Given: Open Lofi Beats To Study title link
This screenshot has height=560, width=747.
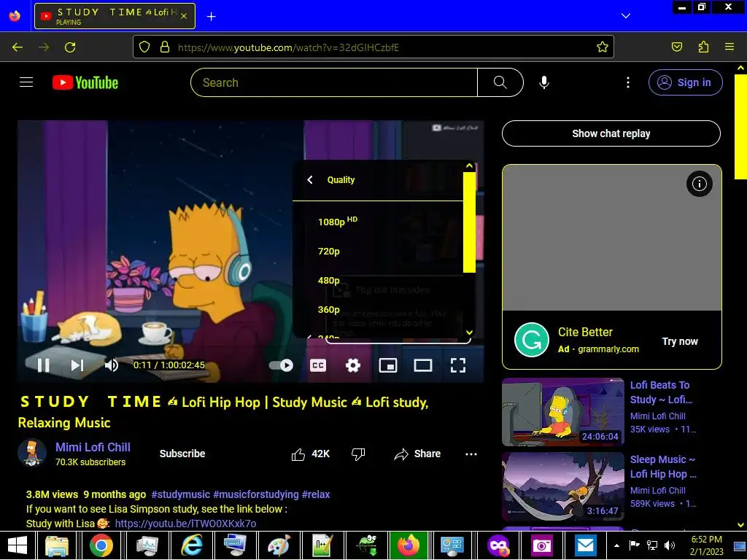Looking at the screenshot, I should coord(661,392).
